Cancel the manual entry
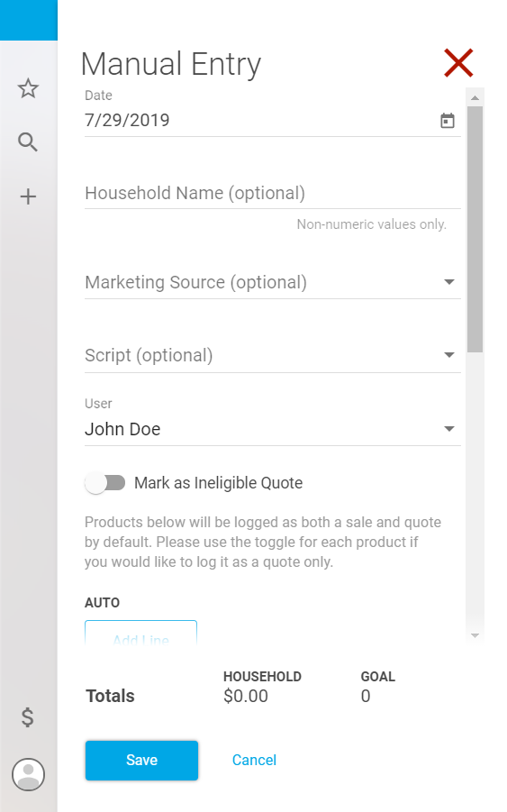The width and height of the screenshot is (507, 812). [254, 761]
